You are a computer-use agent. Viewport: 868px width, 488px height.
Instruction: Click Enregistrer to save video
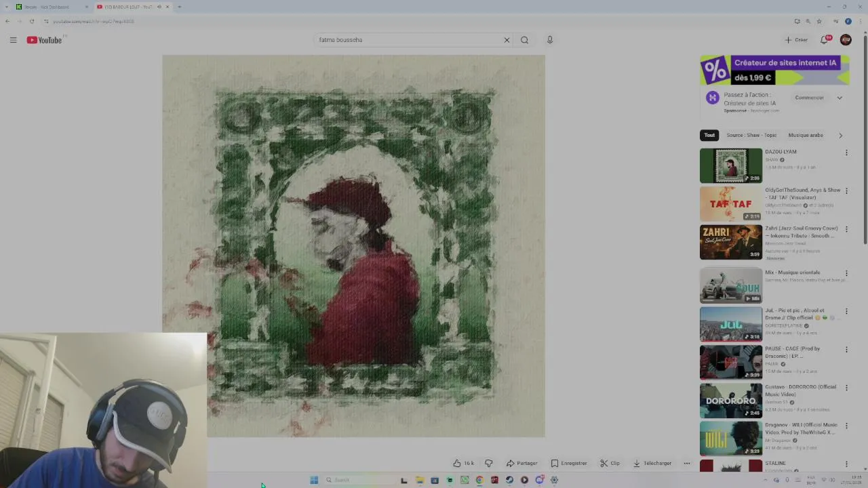568,464
